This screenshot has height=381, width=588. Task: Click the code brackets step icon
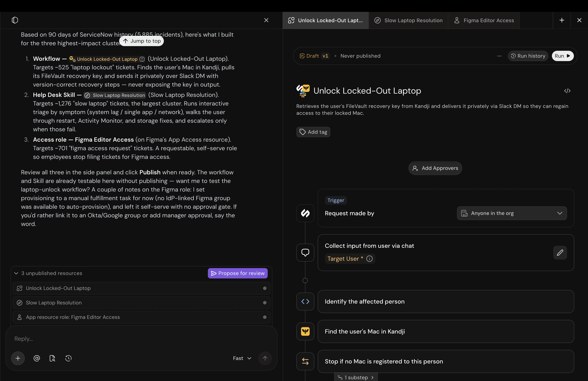(x=305, y=301)
